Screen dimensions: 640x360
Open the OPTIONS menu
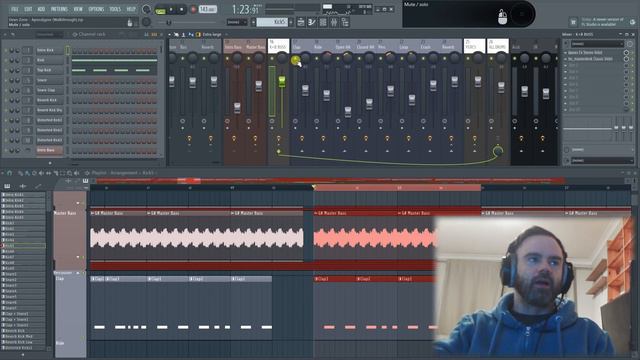(96, 9)
